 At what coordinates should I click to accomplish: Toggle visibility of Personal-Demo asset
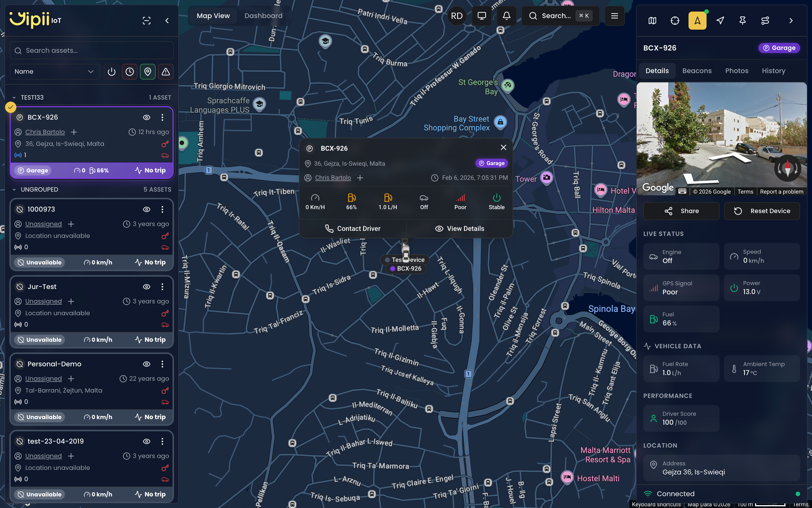(147, 364)
